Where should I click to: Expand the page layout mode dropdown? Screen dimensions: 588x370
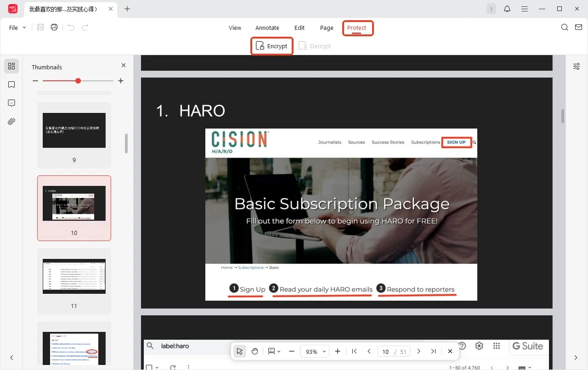click(274, 351)
